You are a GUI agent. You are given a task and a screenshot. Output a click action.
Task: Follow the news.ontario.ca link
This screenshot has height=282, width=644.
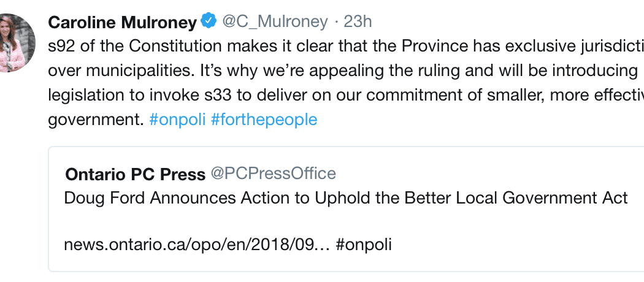(x=197, y=245)
